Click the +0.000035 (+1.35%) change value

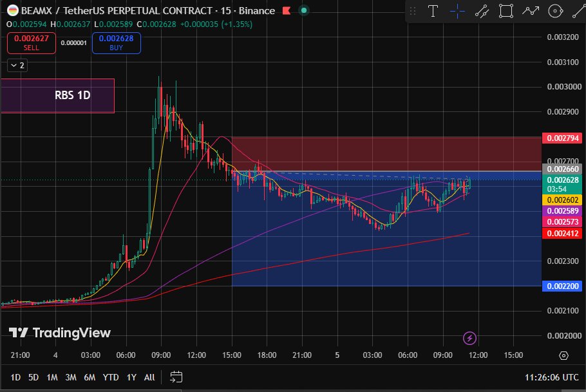point(216,24)
